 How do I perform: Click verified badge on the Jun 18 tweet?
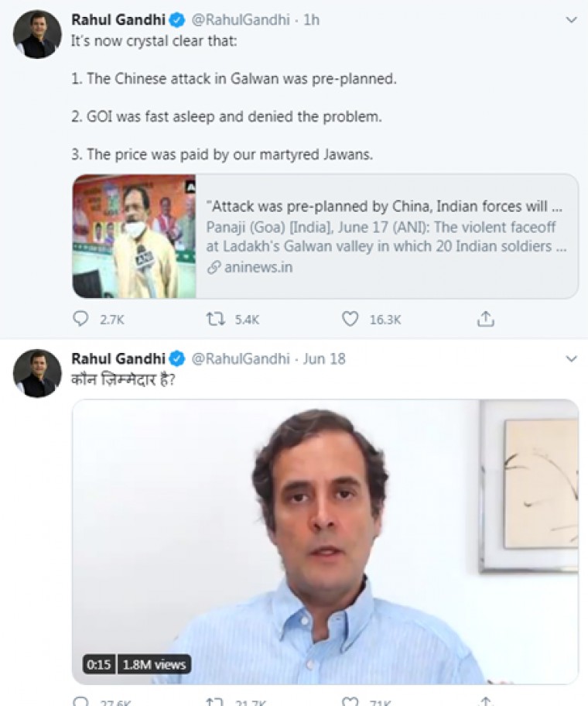[178, 358]
